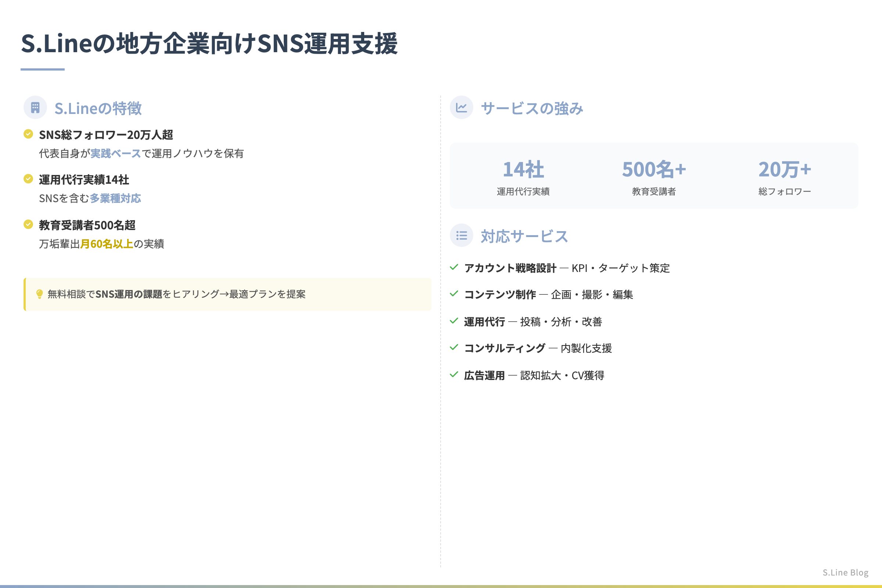This screenshot has width=882, height=588.
Task: Click the 14社 statistic value
Action: pyautogui.click(x=523, y=169)
